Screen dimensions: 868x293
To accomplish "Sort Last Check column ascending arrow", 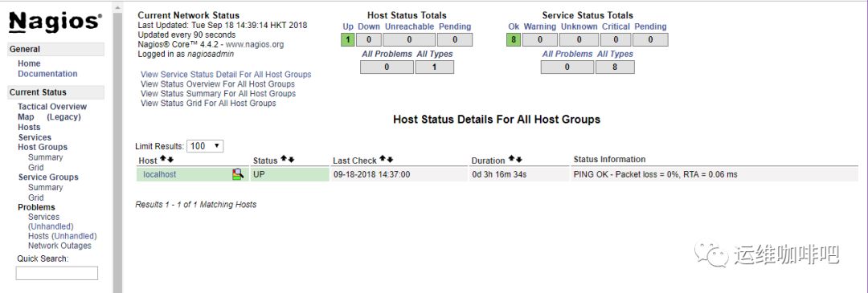I will click(383, 159).
